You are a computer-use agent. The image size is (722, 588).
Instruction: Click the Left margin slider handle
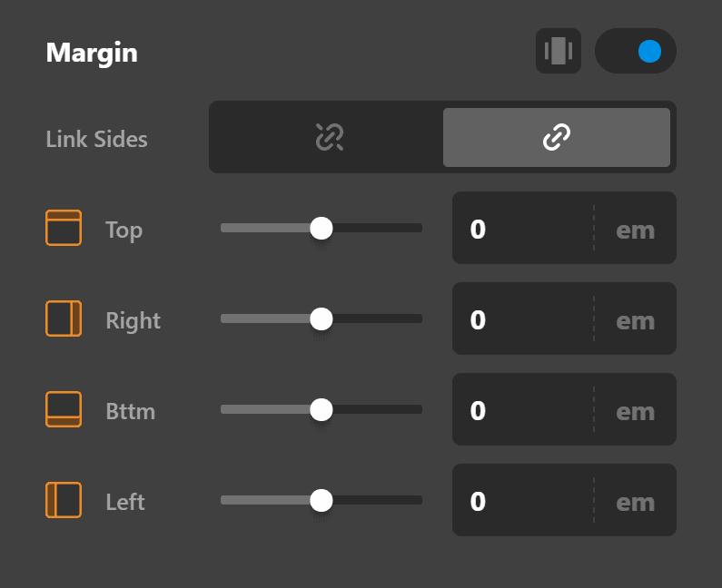321,500
